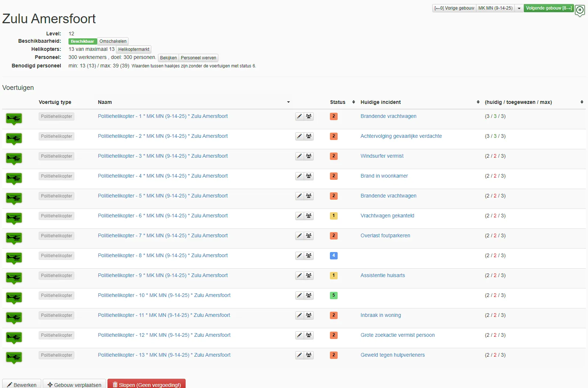Click the helipad building icon top right

(580, 10)
